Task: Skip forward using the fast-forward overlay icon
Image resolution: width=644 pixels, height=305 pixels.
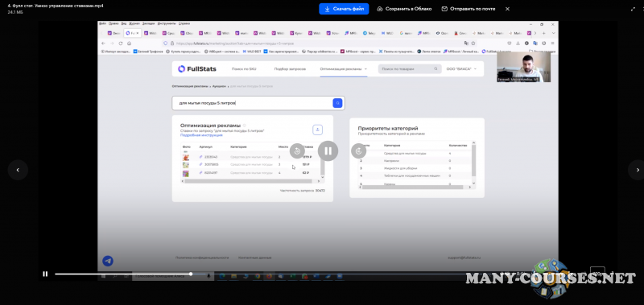Action: pos(358,151)
